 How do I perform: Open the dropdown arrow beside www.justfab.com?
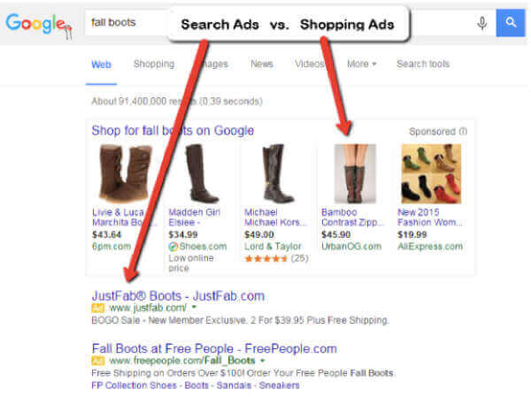[194, 307]
